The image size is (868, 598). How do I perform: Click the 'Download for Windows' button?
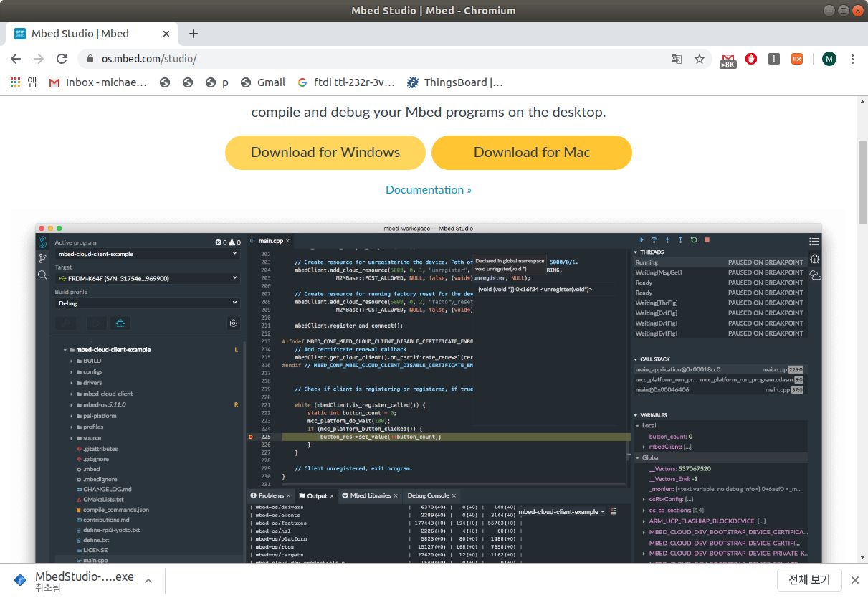point(325,152)
